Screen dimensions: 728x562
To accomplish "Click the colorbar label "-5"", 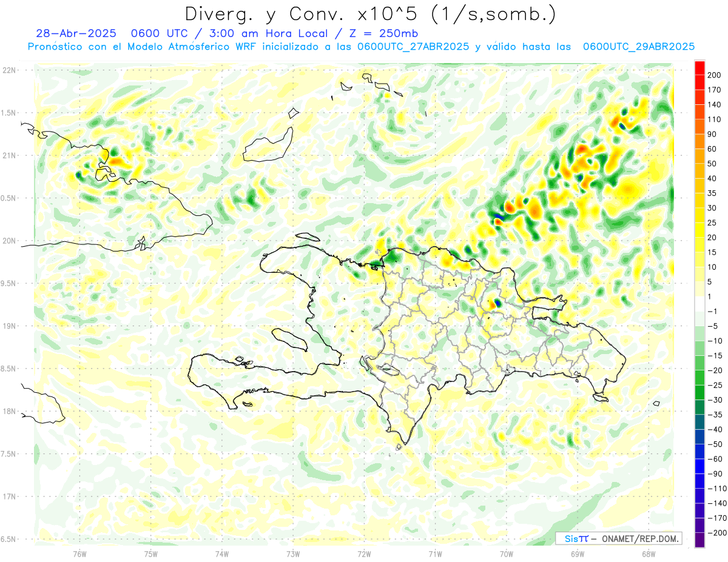I will (x=713, y=326).
